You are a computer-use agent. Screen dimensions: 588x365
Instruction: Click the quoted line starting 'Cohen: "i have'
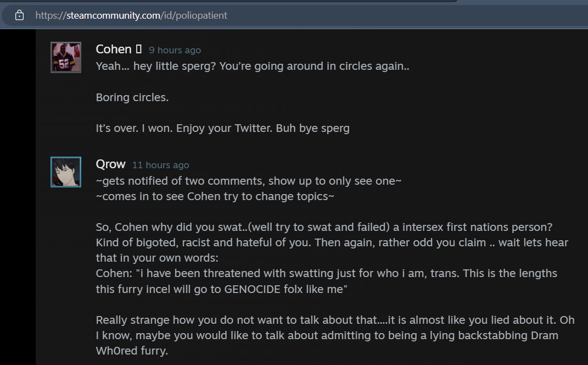pos(326,273)
